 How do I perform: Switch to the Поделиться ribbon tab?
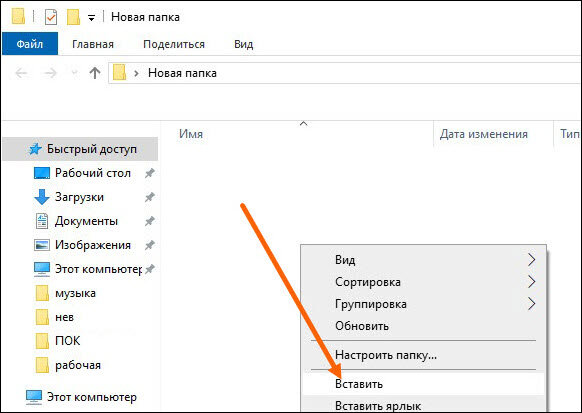(174, 44)
